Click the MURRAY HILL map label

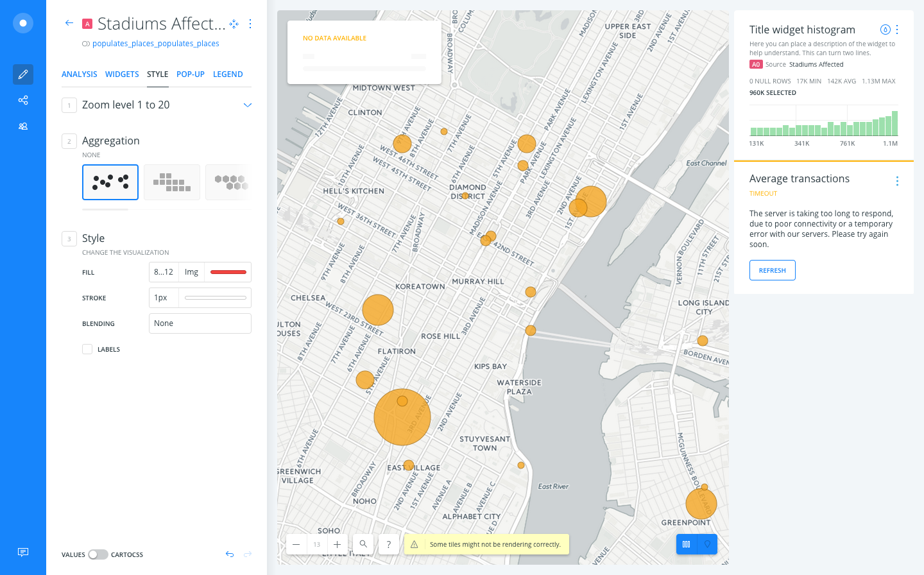coord(478,282)
